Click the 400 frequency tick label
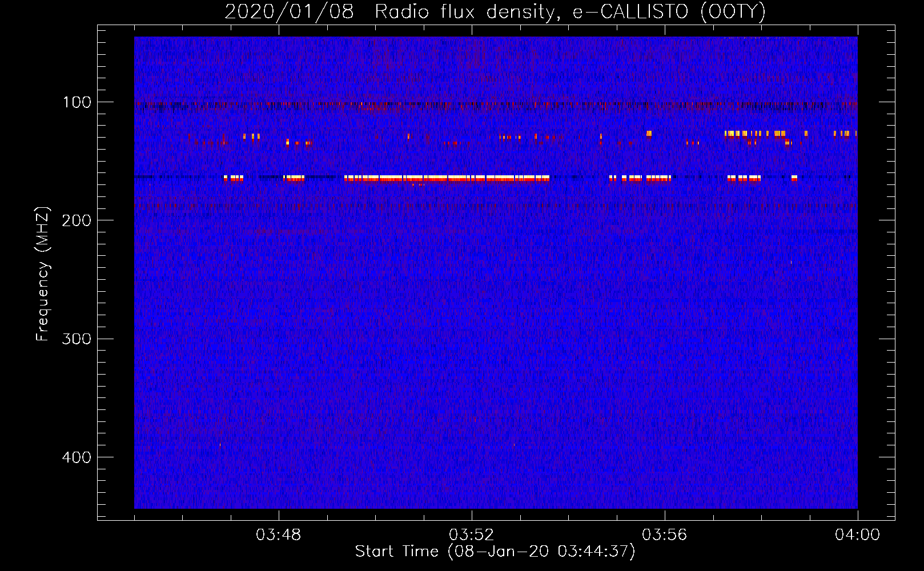The image size is (924, 571). coord(77,457)
